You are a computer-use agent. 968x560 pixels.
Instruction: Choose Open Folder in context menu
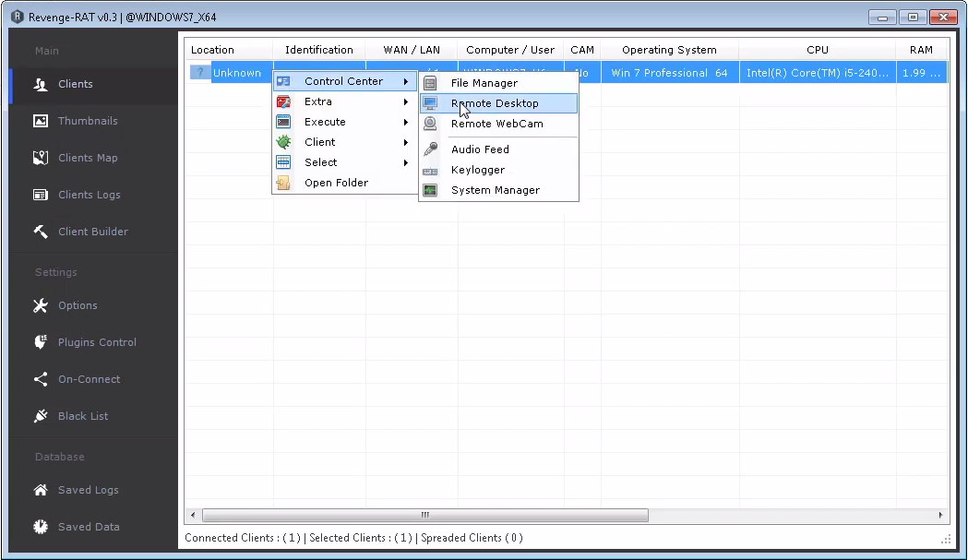(x=344, y=183)
